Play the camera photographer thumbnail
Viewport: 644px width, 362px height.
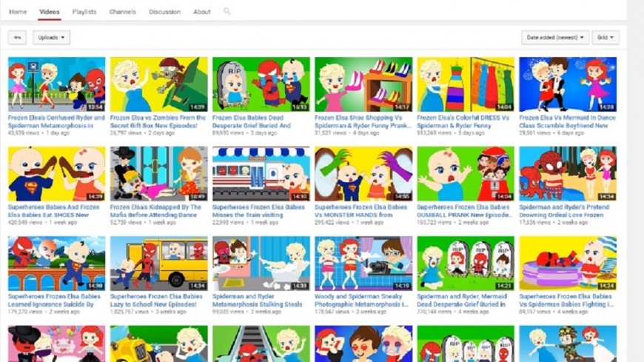pos(363,263)
